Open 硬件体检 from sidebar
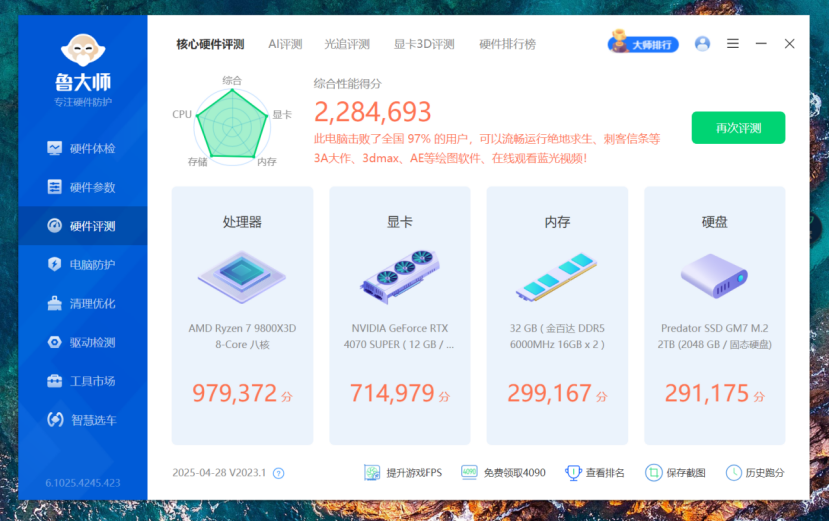 pyautogui.click(x=82, y=148)
